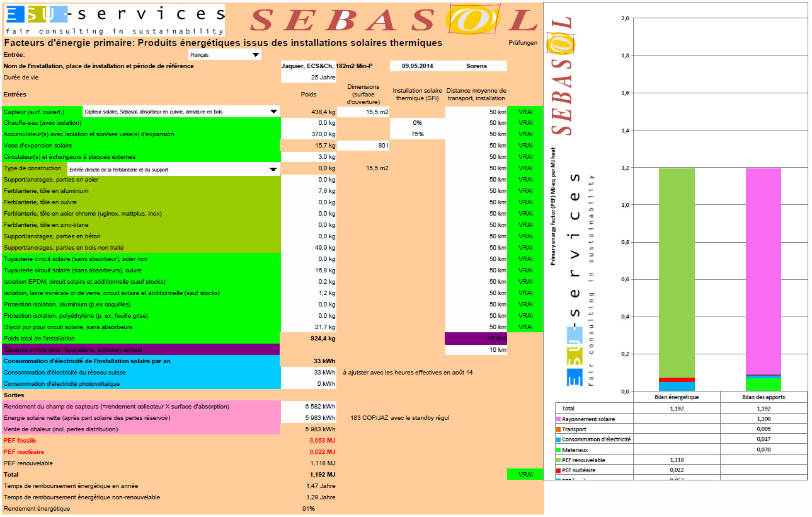Click the Type de construction row label
This screenshot has width=812, height=517.
point(32,168)
